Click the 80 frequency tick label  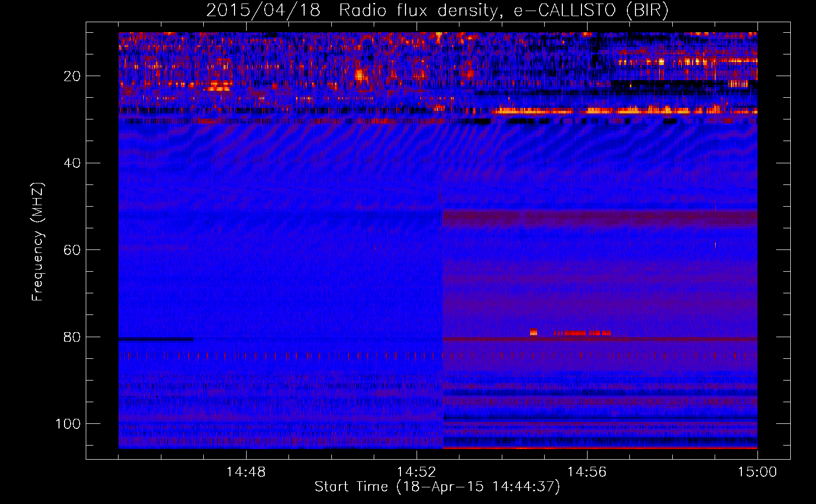click(72, 337)
